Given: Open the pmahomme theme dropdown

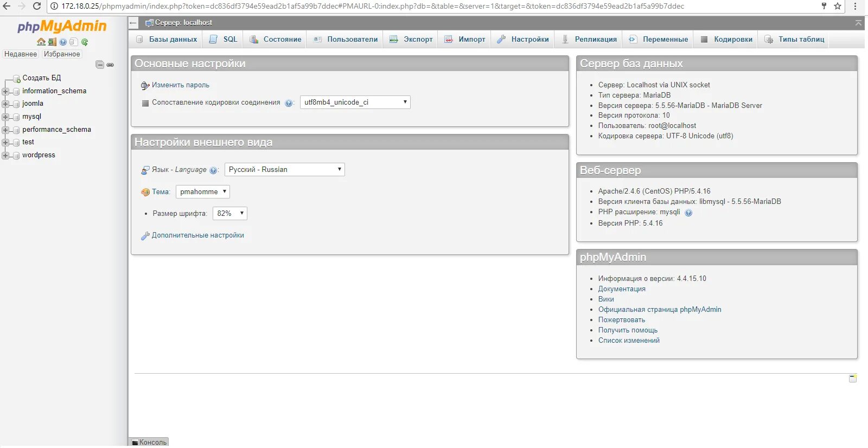Looking at the screenshot, I should click(203, 191).
